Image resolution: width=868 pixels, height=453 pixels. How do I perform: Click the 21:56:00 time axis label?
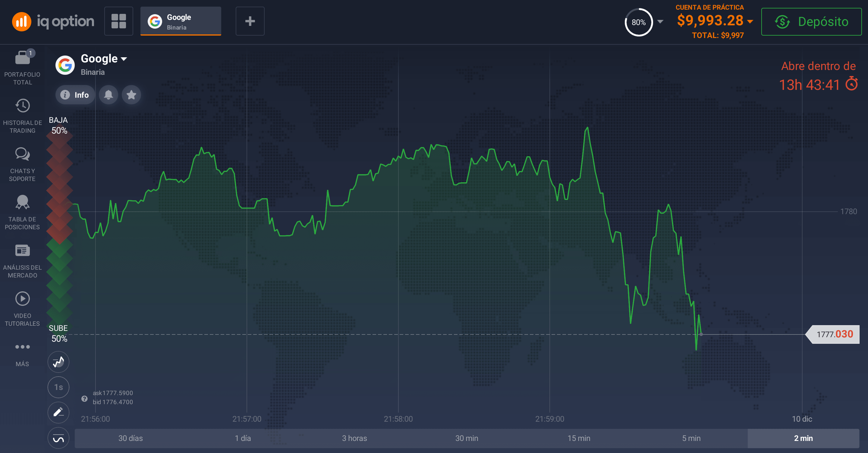pyautogui.click(x=95, y=419)
